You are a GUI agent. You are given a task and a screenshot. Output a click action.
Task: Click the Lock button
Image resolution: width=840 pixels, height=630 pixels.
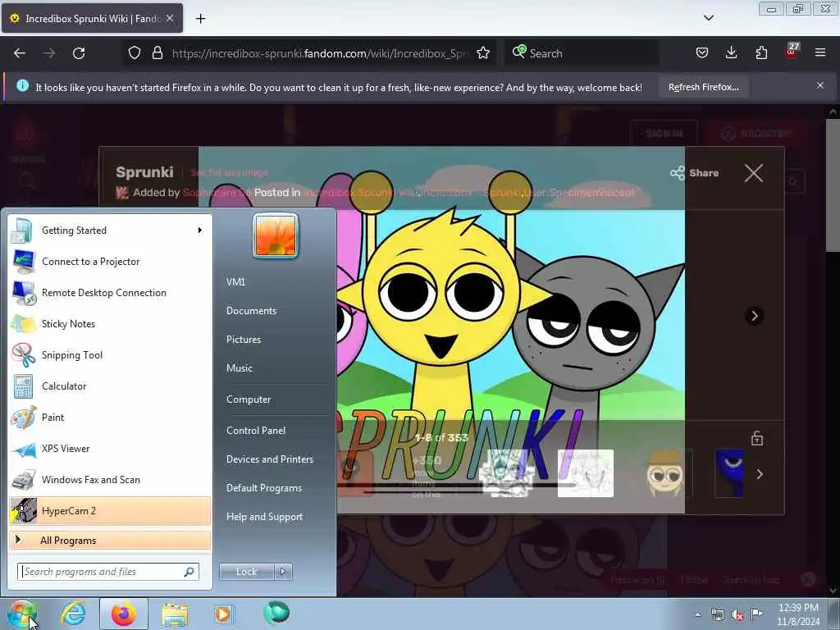click(246, 572)
